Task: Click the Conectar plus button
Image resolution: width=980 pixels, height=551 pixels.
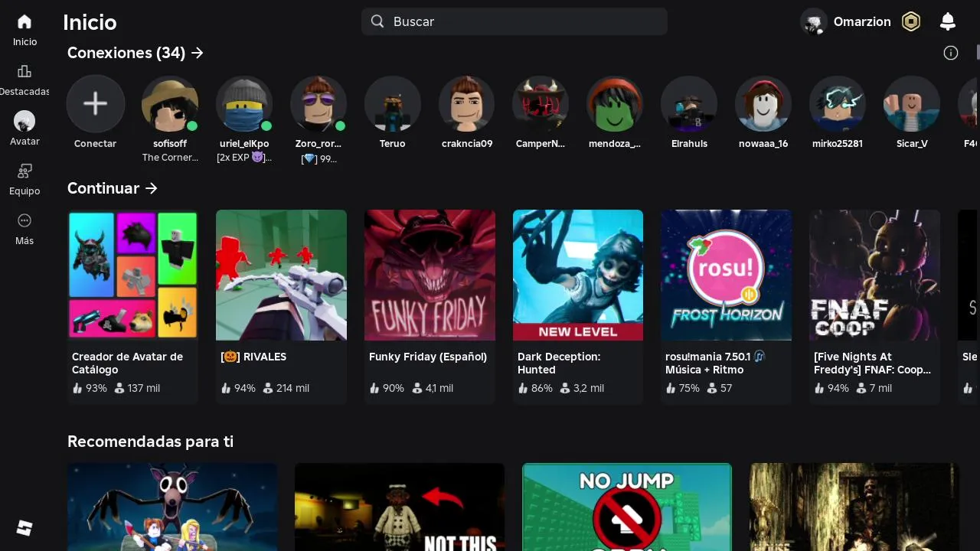Action: point(96,103)
